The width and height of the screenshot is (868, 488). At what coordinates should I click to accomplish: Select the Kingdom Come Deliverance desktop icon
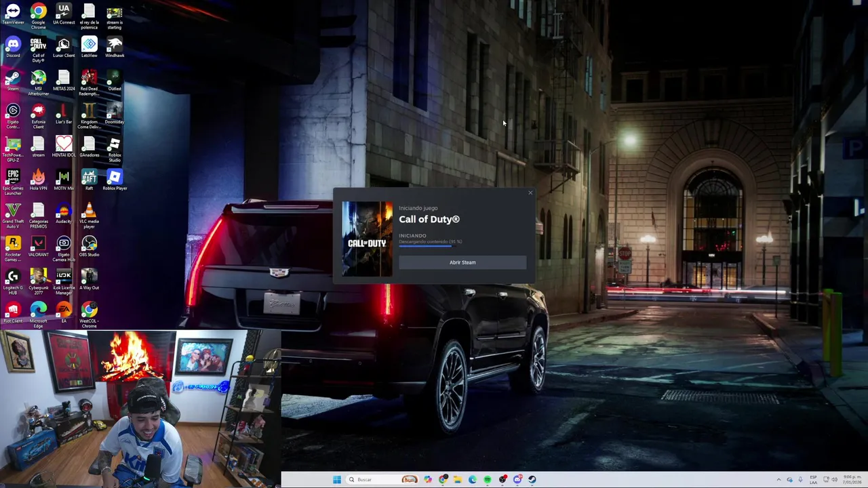[89, 116]
